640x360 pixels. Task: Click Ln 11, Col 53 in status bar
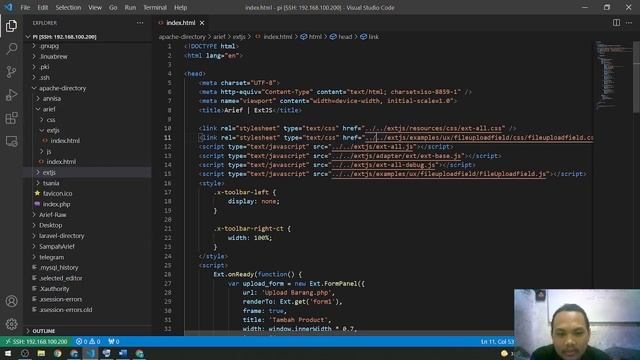[497, 341]
